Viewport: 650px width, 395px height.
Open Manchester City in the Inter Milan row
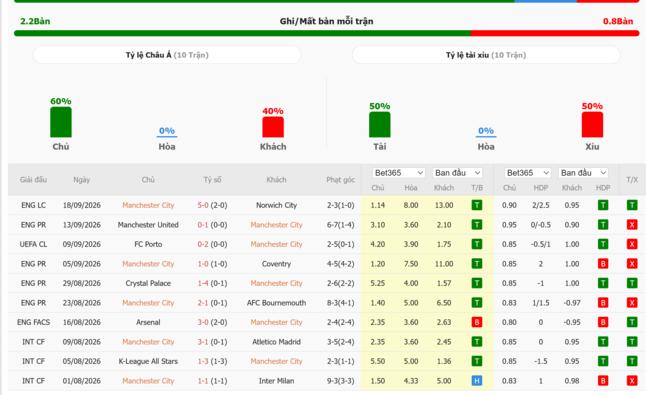click(148, 380)
